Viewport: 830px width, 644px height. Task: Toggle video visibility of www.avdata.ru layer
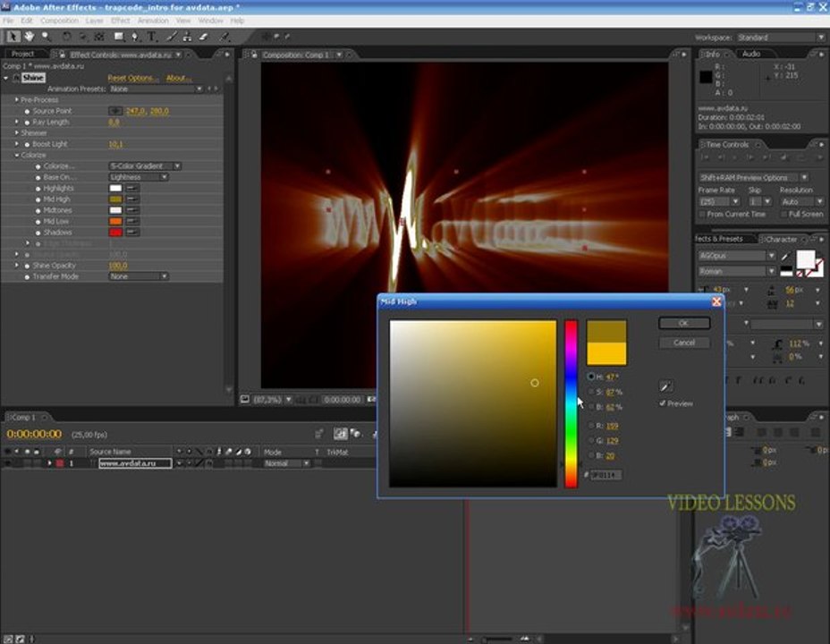7,463
